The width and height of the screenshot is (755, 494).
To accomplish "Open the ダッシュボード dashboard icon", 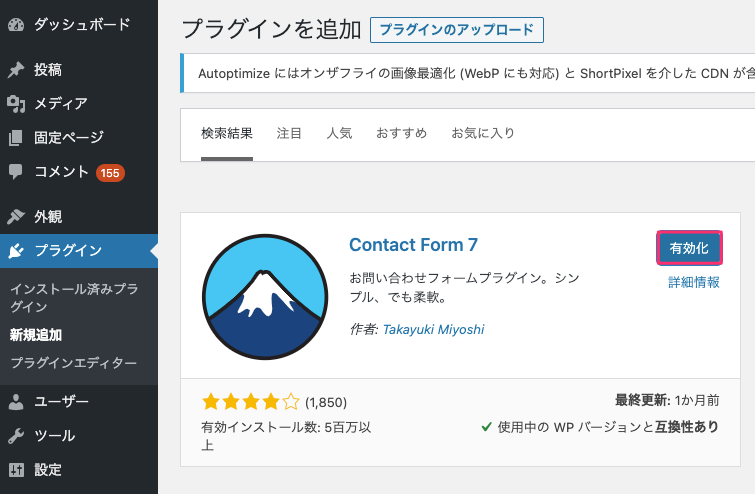I will (16, 25).
